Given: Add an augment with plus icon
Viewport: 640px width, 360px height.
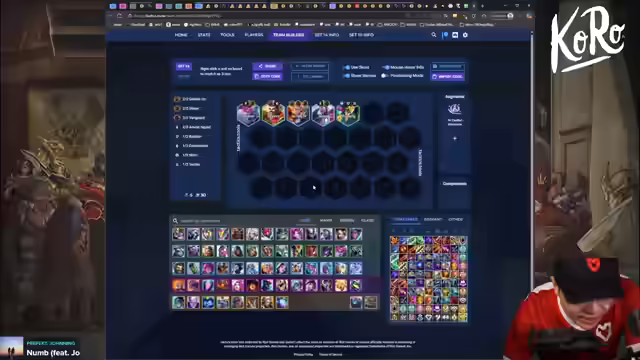Looking at the screenshot, I should pos(455,138).
